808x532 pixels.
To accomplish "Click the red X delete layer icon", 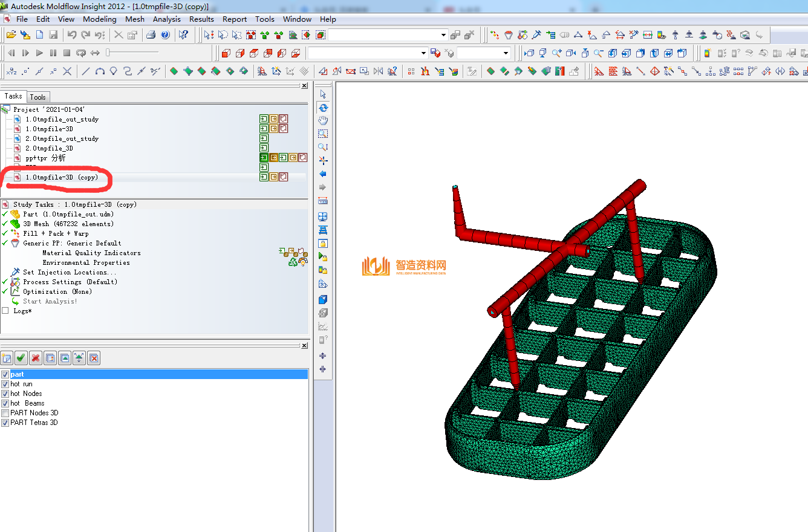I will point(36,358).
